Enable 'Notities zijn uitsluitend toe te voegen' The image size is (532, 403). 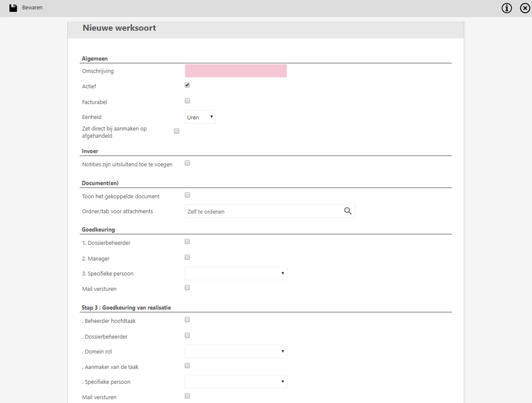(x=187, y=163)
